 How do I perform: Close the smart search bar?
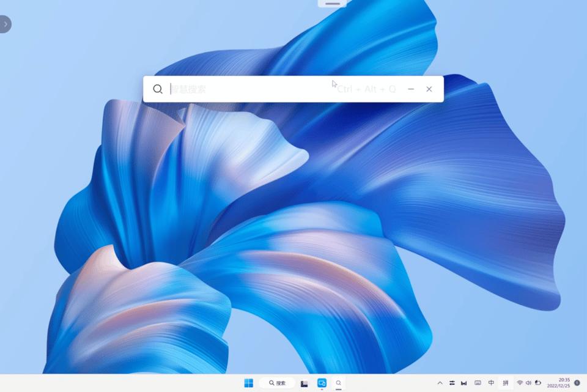coord(429,89)
